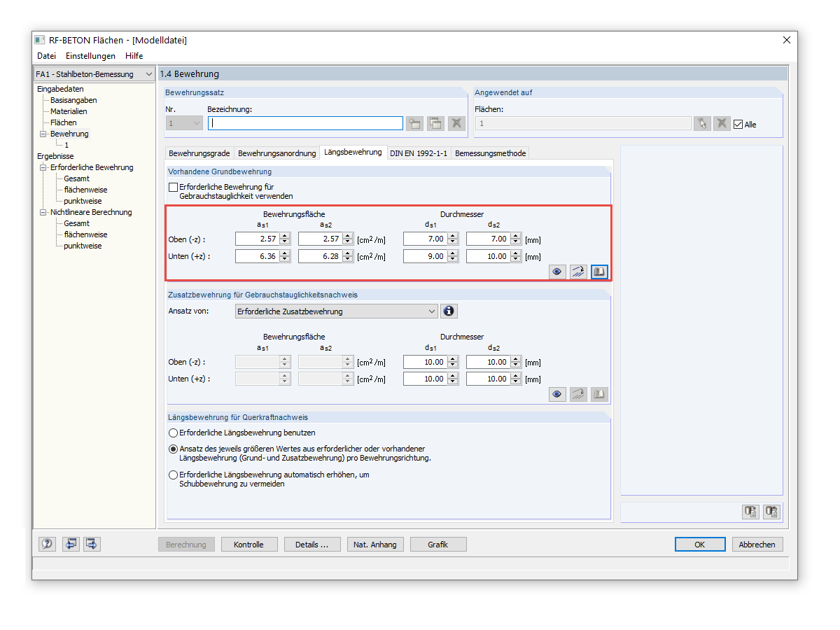The height and width of the screenshot is (630, 840).
Task: Click the Berechnung button
Action: [186, 545]
